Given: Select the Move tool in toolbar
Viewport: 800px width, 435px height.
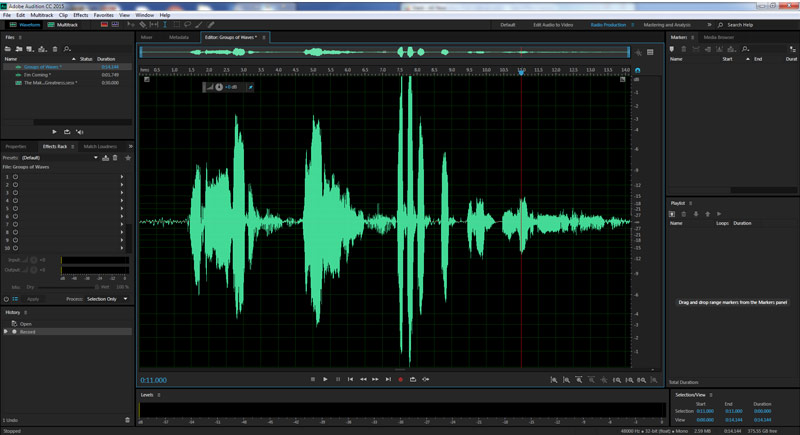Looking at the screenshot, I should click(131, 24).
